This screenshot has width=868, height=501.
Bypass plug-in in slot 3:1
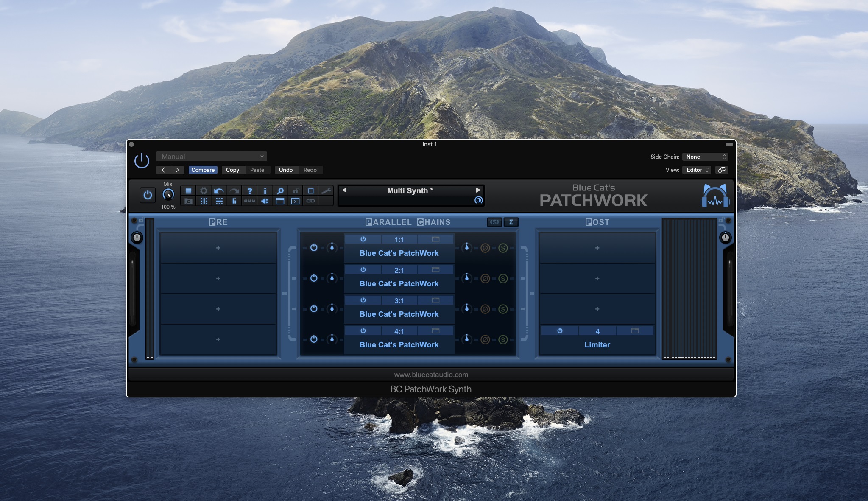(x=363, y=300)
